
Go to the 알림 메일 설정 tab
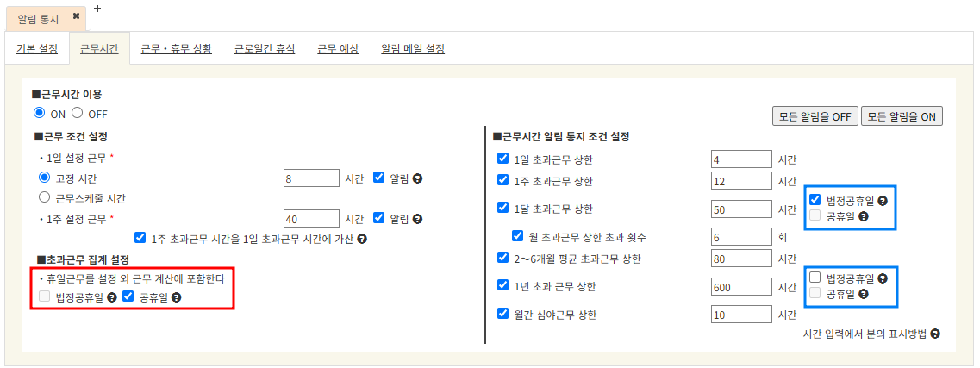(413, 49)
